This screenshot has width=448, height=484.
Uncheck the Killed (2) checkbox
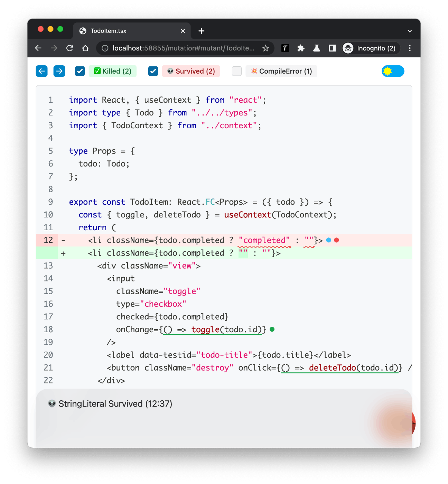(x=80, y=71)
